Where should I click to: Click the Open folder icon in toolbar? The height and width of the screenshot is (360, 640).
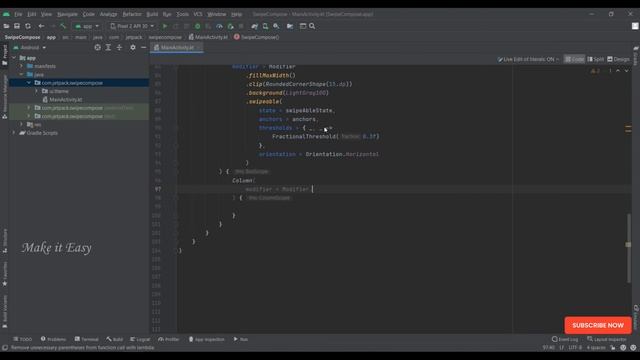[6, 26]
